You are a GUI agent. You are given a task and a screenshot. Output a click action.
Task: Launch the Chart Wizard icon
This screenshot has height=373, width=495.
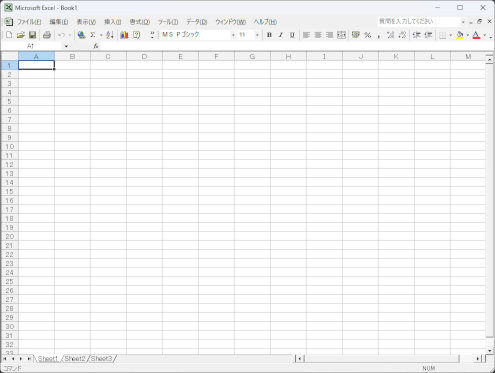[x=124, y=35]
